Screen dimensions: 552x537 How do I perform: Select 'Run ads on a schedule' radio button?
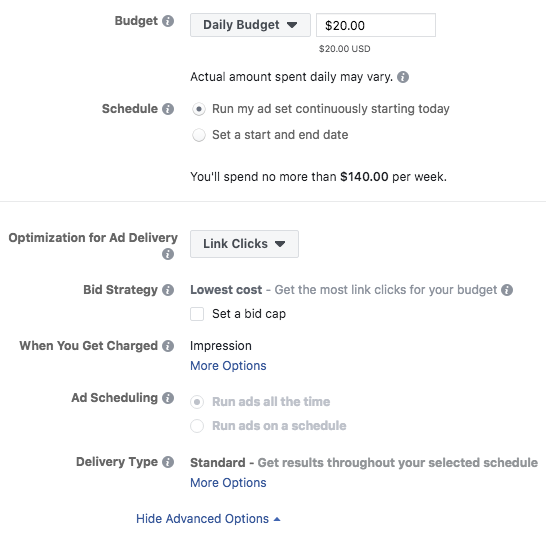click(197, 426)
